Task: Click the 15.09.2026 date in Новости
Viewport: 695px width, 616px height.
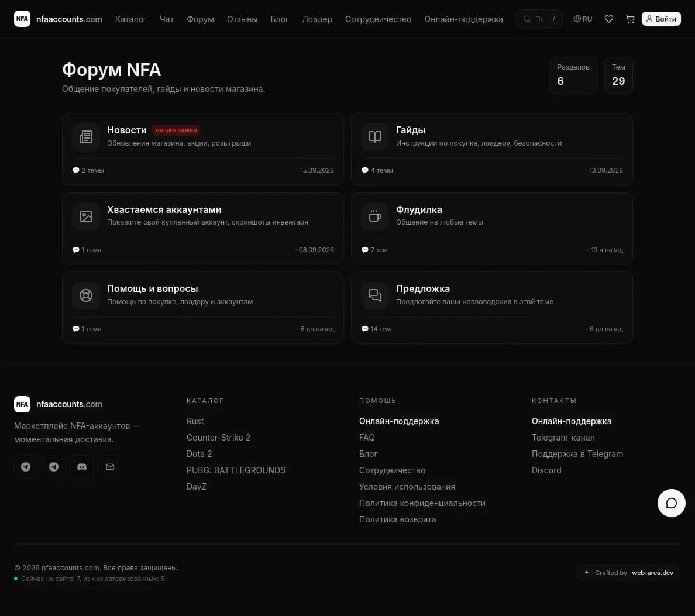Action: (317, 170)
